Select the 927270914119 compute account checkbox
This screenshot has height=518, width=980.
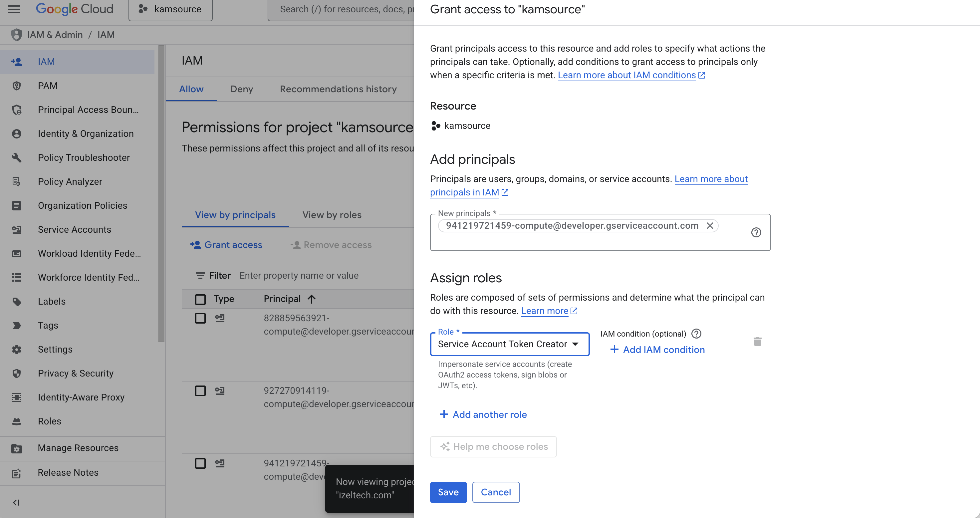pos(200,390)
